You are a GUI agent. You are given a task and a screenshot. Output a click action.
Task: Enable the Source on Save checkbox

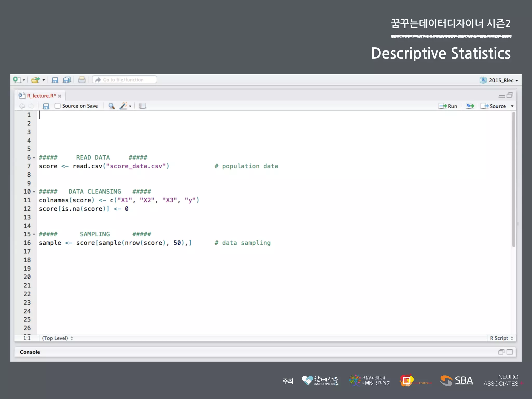[x=58, y=106]
